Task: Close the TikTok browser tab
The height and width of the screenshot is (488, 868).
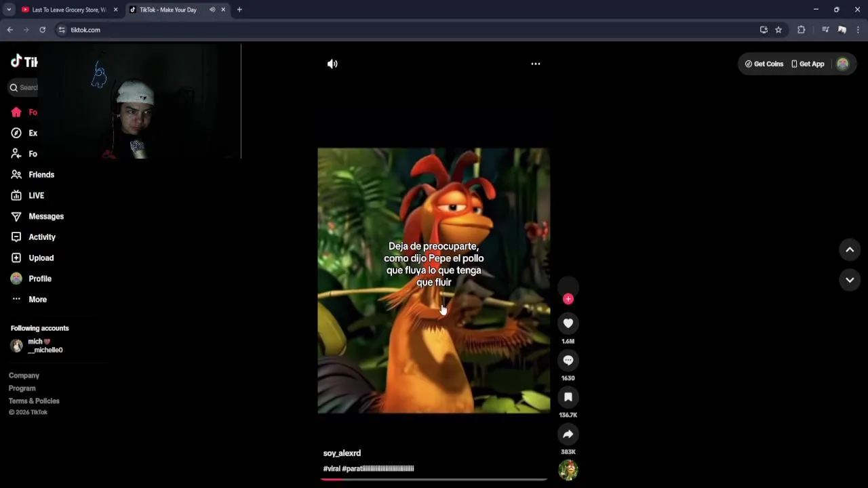Action: click(x=223, y=9)
